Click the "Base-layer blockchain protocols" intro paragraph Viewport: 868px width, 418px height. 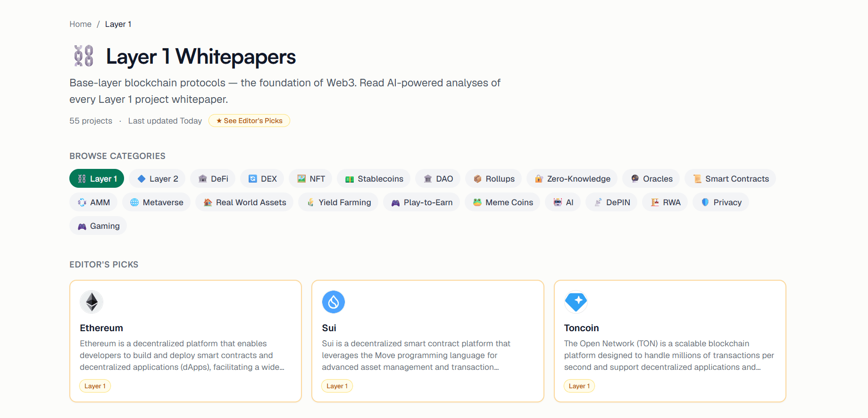pos(285,91)
